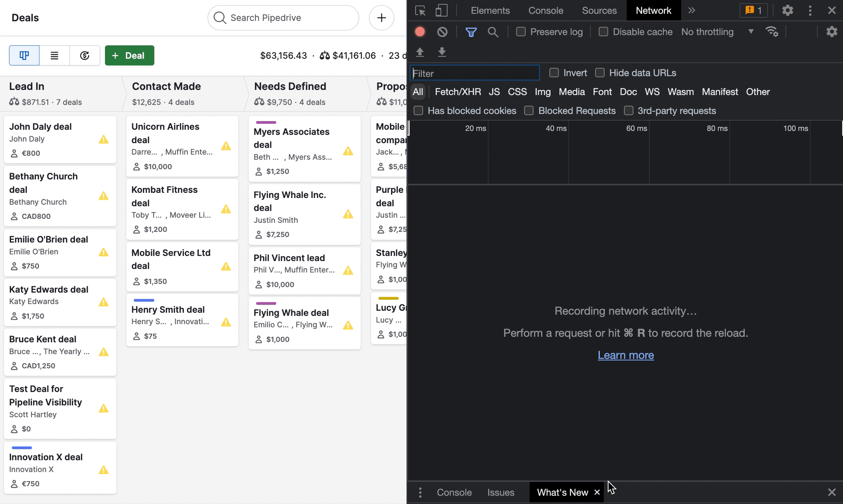Open drawer three-dot menu
This screenshot has height=504, width=843.
point(420,492)
